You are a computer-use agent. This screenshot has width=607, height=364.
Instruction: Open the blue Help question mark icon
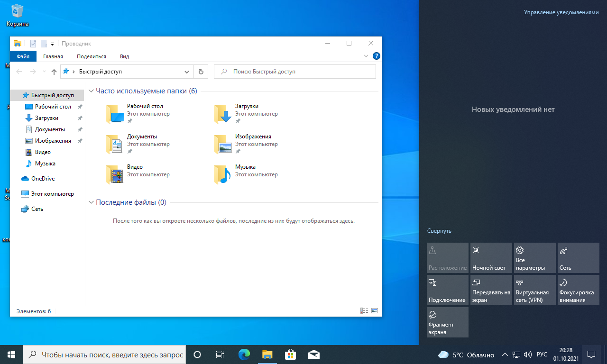coord(377,56)
